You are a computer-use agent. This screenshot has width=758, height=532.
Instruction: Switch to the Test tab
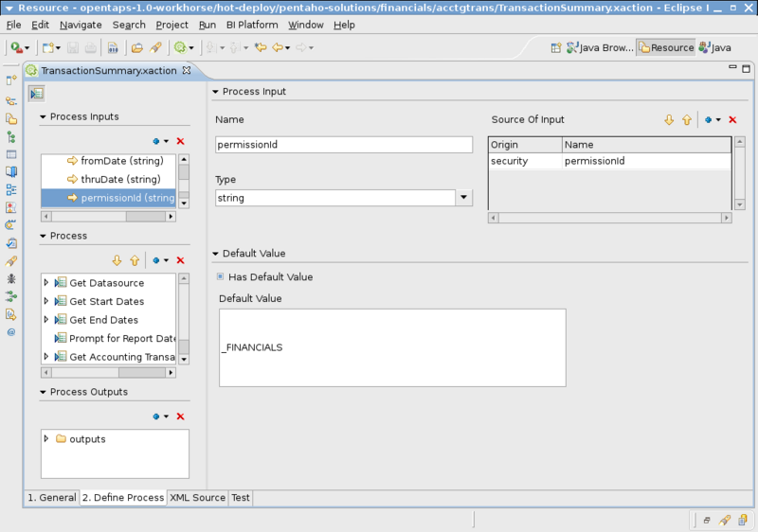pos(241,497)
